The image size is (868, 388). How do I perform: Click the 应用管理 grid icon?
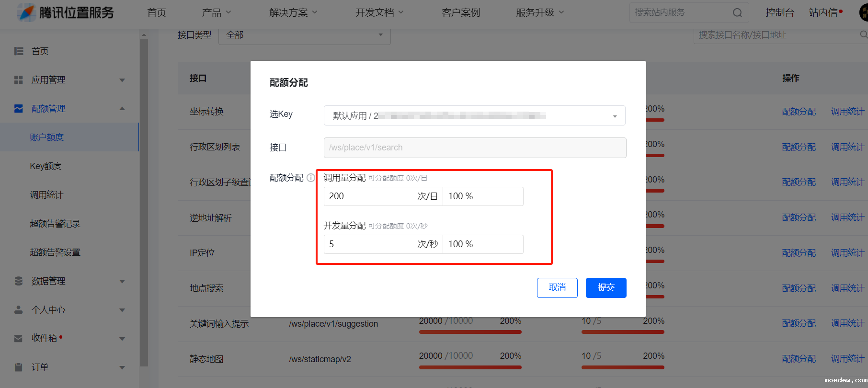pyautogui.click(x=19, y=80)
